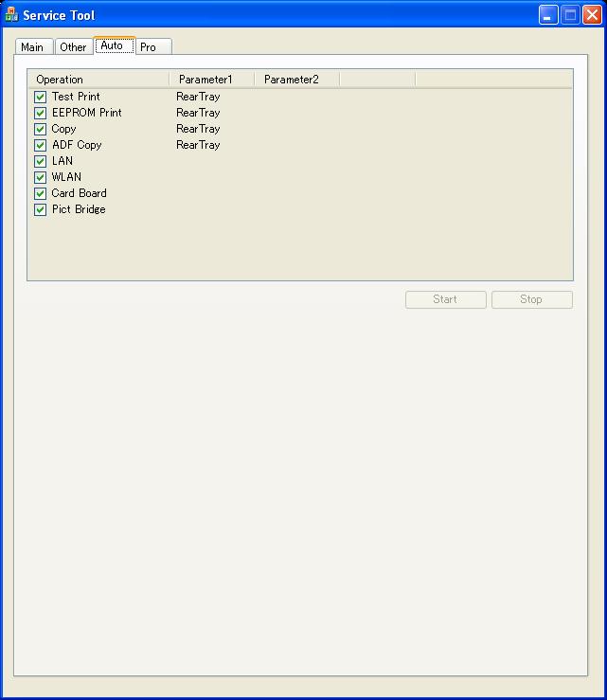Uncheck the Card Board checkbox
The width and height of the screenshot is (607, 700).
(41, 193)
